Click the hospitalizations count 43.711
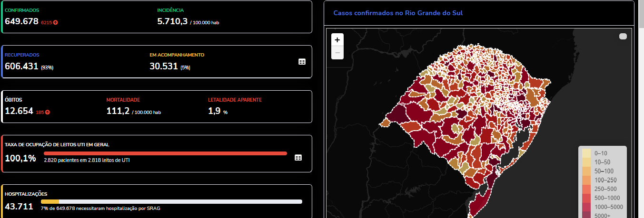 [x=19, y=206]
